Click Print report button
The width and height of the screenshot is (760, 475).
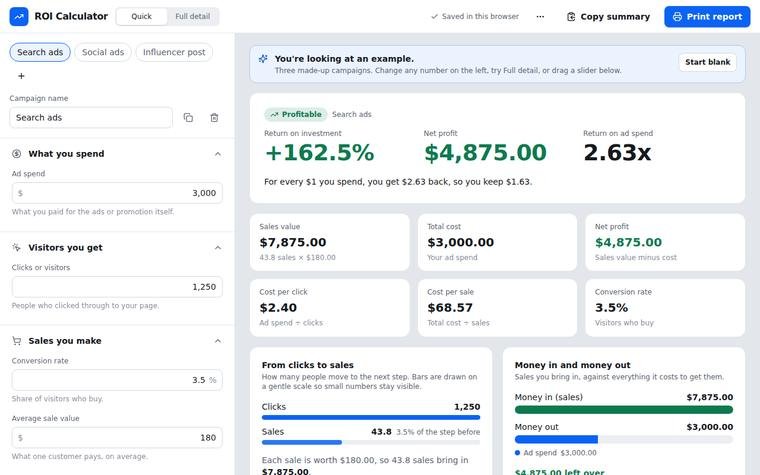point(707,16)
